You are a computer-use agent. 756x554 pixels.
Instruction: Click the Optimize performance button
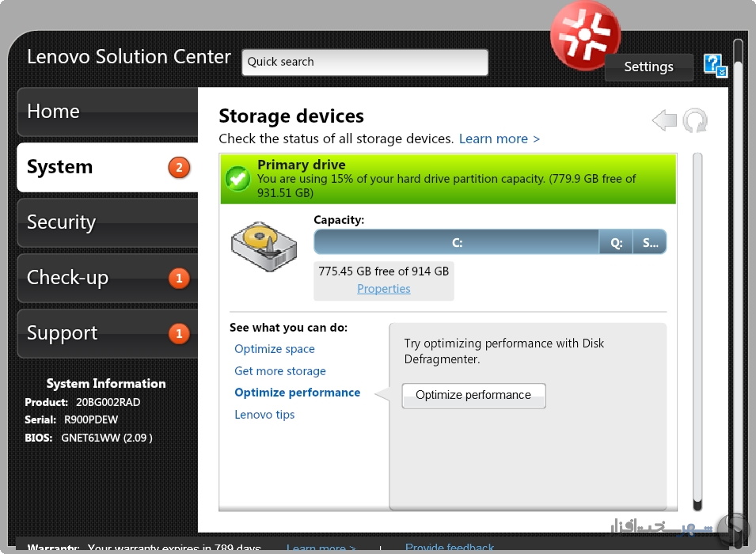tap(473, 396)
